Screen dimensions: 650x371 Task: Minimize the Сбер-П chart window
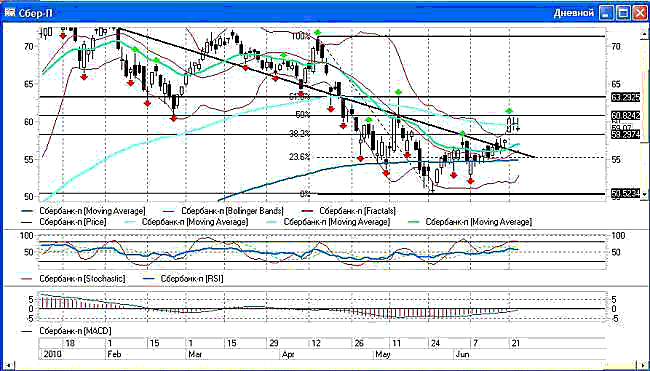[606, 13]
